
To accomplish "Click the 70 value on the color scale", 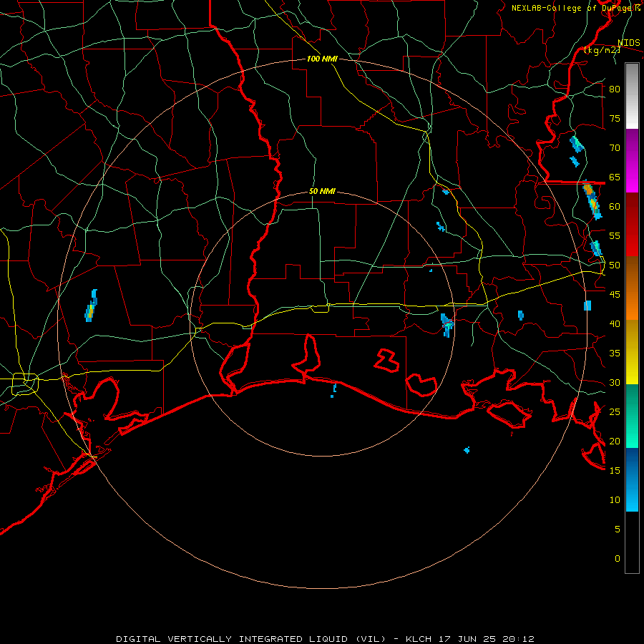I will click(x=615, y=148).
